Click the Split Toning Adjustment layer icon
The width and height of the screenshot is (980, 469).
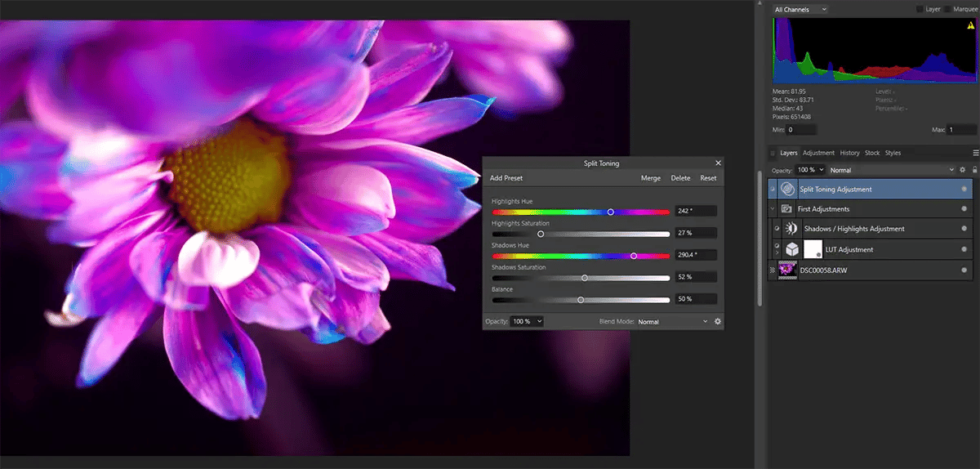tap(788, 189)
